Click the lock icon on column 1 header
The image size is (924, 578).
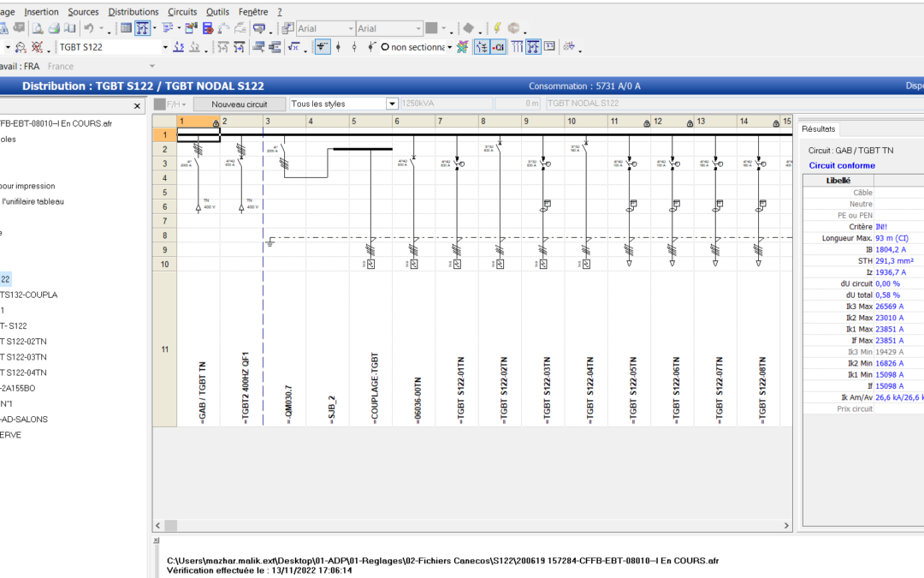pyautogui.click(x=216, y=123)
